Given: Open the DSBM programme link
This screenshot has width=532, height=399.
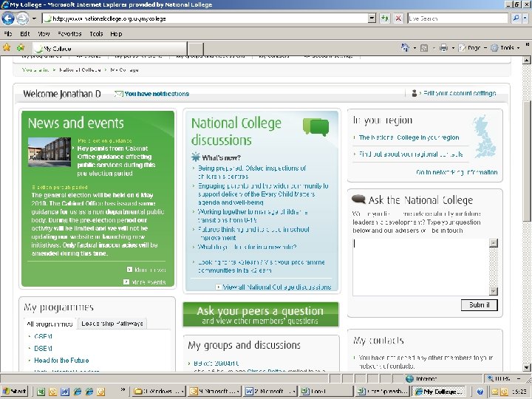Looking at the screenshot, I should click(x=43, y=348).
